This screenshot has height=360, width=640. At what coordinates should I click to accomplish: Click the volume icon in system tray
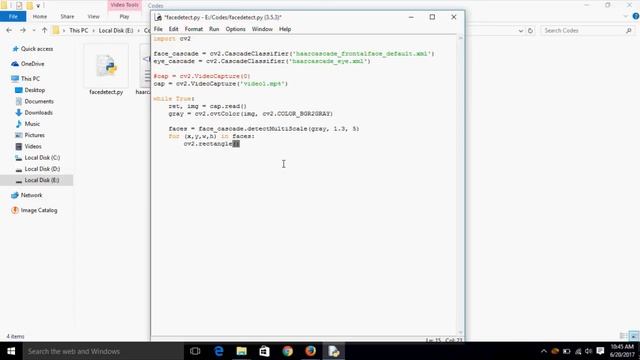pos(588,351)
